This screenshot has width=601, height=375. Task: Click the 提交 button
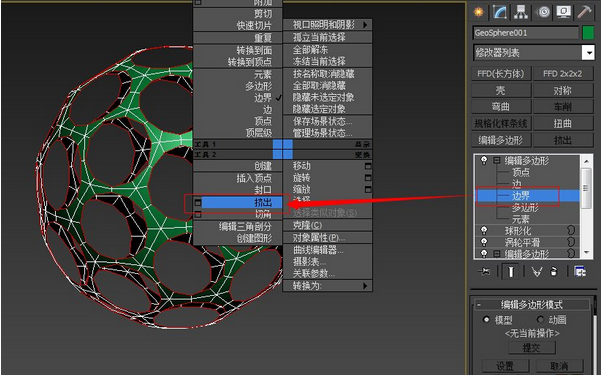[x=532, y=348]
